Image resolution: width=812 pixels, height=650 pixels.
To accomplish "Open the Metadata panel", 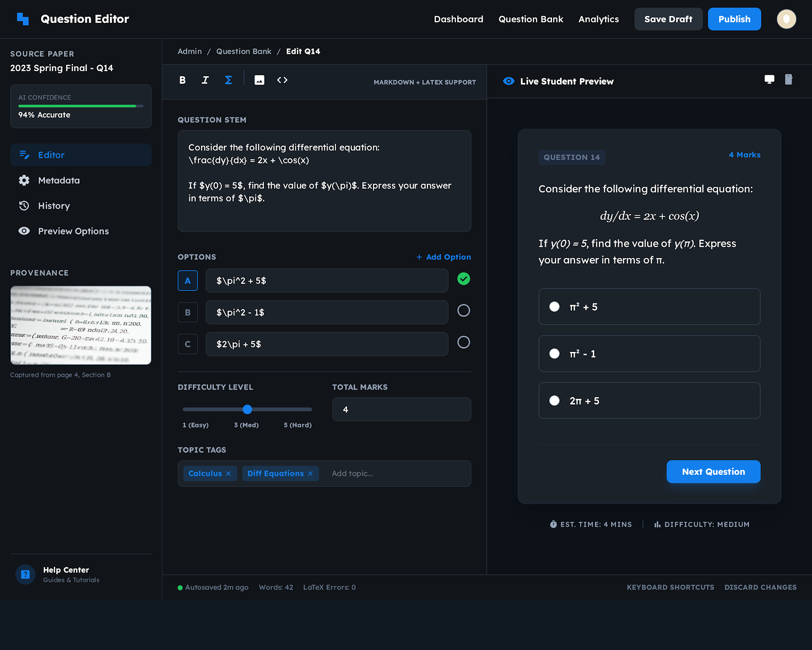I will coord(59,180).
